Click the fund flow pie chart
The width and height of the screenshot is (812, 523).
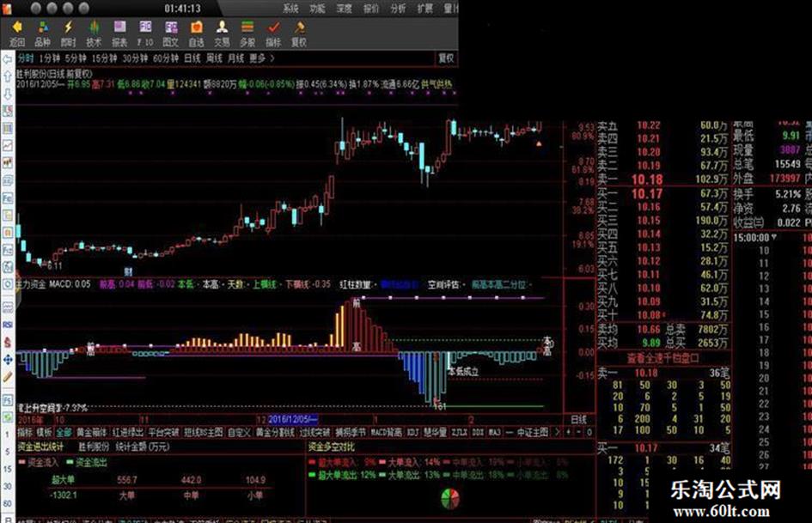(x=450, y=498)
